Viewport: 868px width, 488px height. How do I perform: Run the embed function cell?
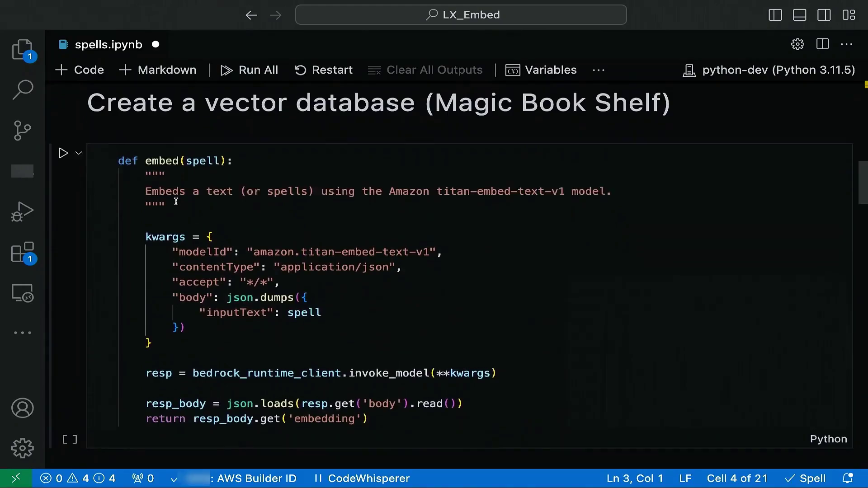point(63,153)
